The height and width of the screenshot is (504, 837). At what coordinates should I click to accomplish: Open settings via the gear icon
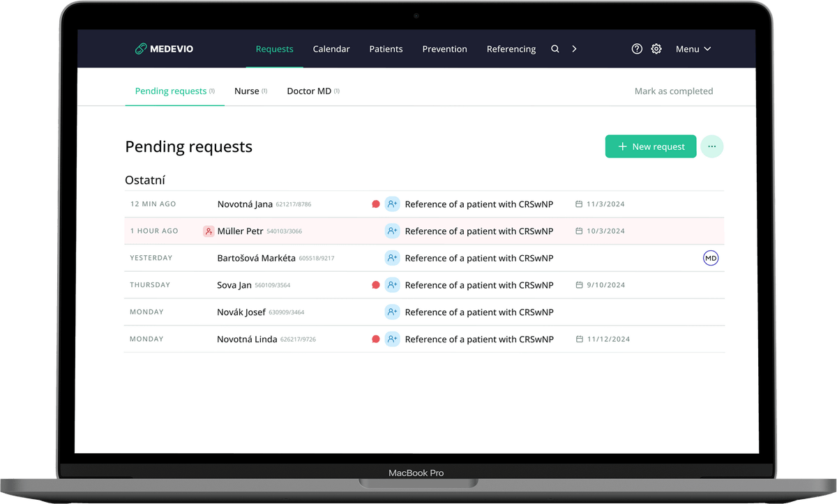(x=656, y=49)
